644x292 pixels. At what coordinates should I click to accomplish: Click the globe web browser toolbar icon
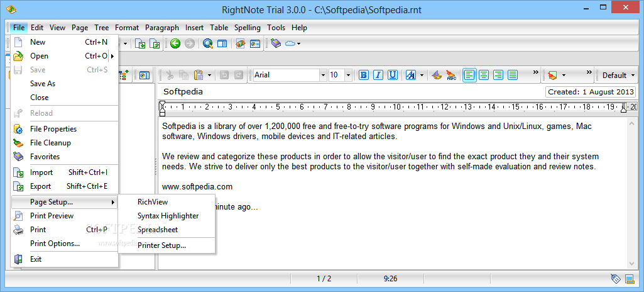pyautogui.click(x=241, y=43)
